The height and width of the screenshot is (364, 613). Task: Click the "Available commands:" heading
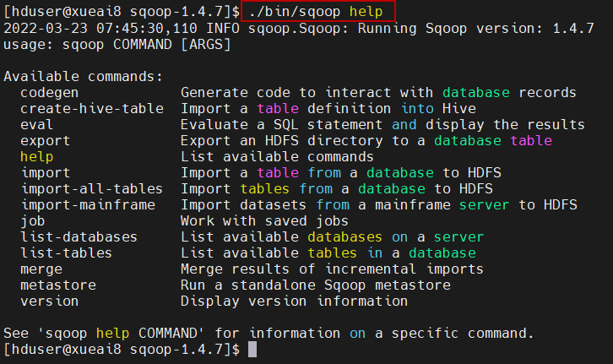point(83,76)
